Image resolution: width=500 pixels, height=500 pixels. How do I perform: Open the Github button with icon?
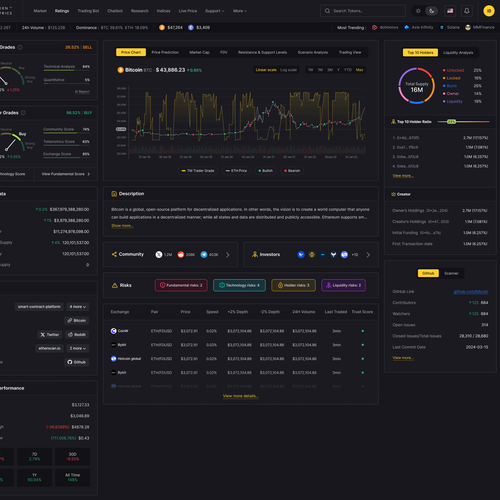point(77,362)
